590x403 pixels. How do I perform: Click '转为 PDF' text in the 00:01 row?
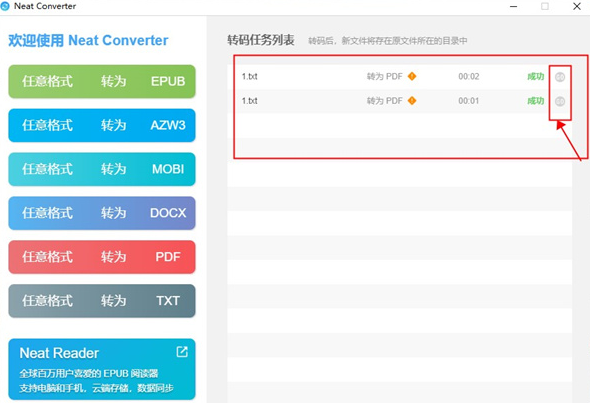[385, 101]
